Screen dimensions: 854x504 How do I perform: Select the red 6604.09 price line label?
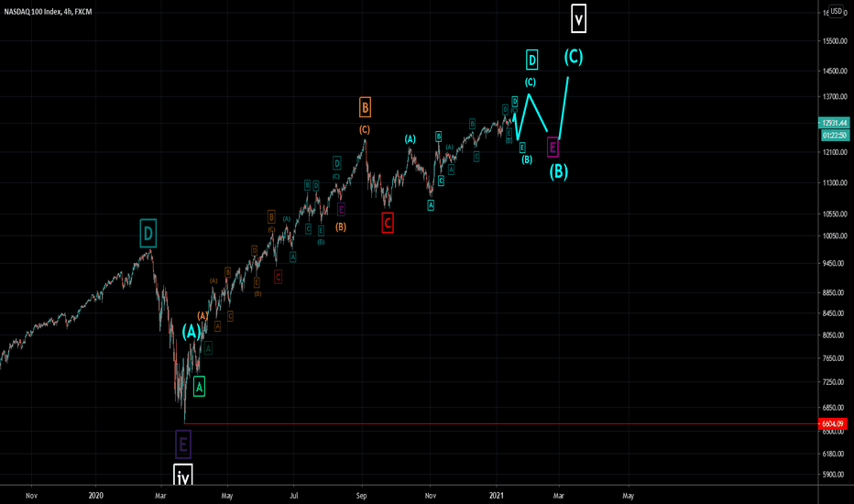pyautogui.click(x=833, y=423)
